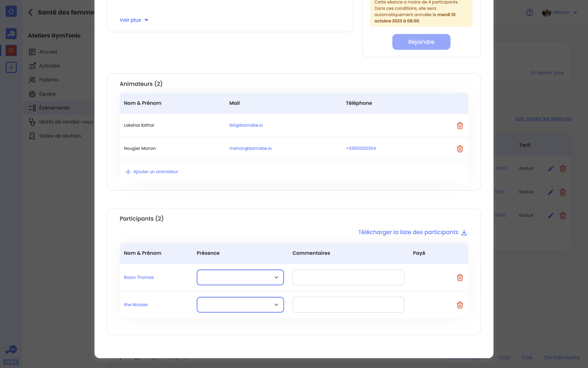Open Présence dropdown for Bozzo Thomas
The height and width of the screenshot is (368, 588).
click(x=240, y=277)
